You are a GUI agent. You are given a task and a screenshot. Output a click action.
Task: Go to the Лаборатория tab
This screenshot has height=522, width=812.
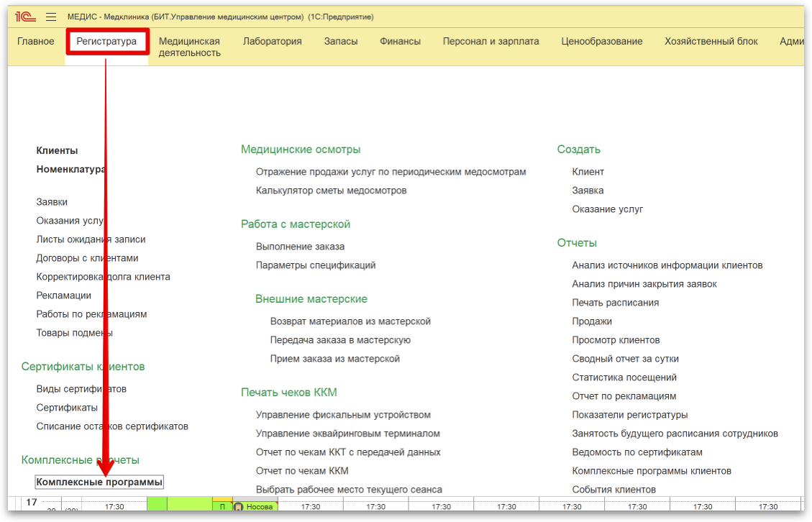coord(273,42)
